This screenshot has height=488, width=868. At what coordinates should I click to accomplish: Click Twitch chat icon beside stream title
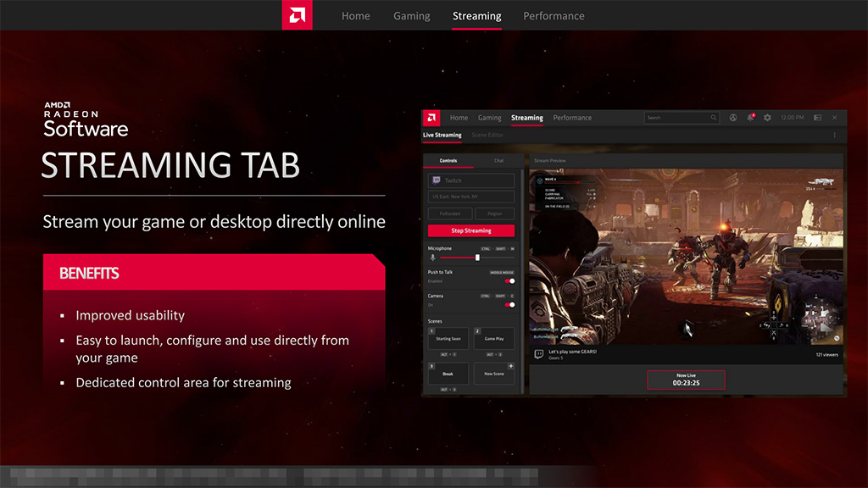[538, 354]
